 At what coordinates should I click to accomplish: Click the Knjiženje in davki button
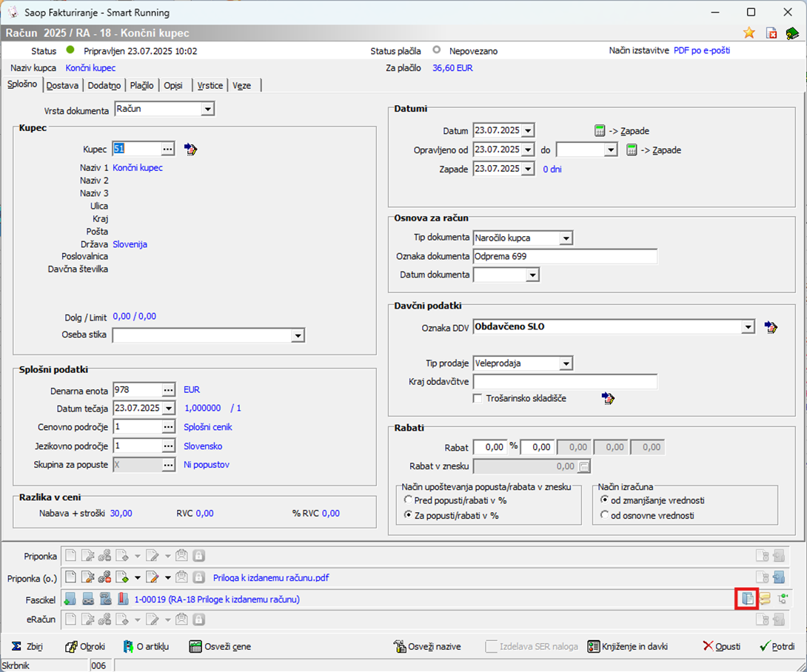click(x=628, y=646)
